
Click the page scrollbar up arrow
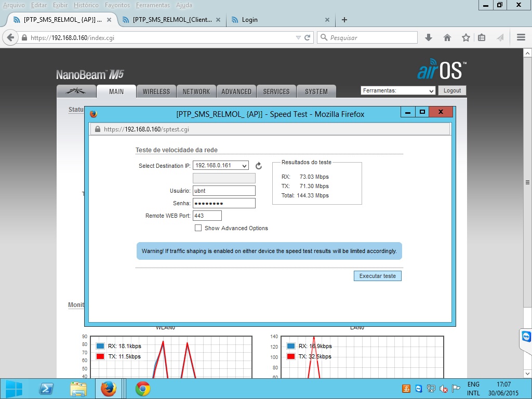pos(527,54)
